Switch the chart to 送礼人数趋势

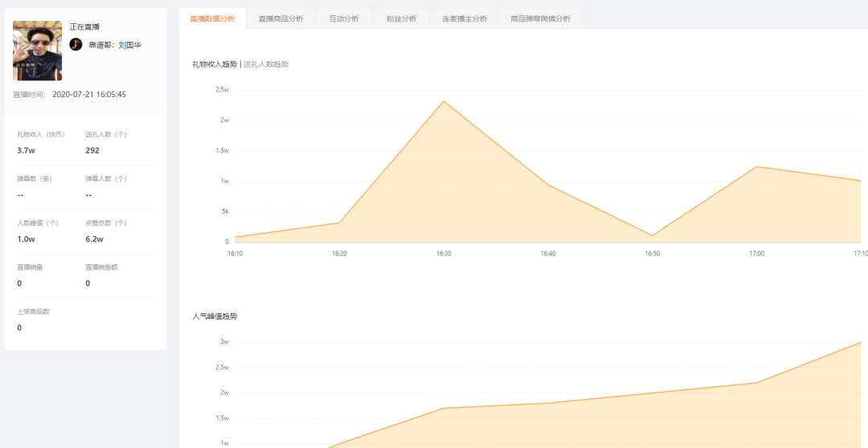pos(266,64)
